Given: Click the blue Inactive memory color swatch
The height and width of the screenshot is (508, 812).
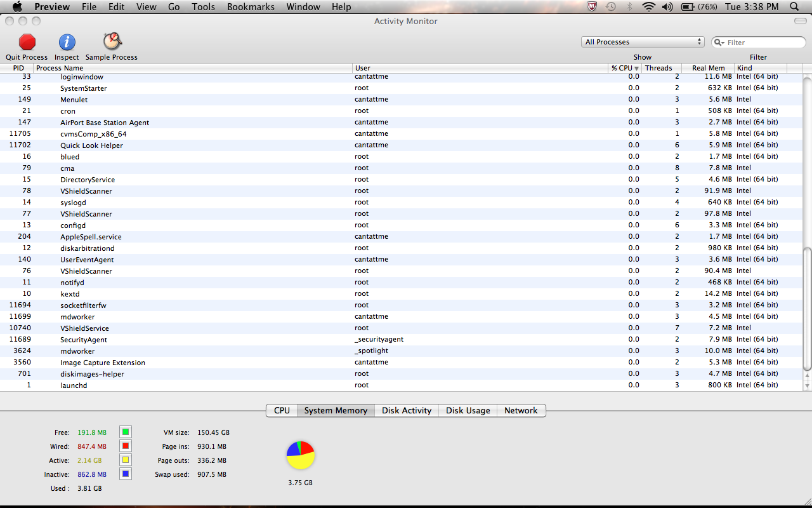Looking at the screenshot, I should click(126, 474).
